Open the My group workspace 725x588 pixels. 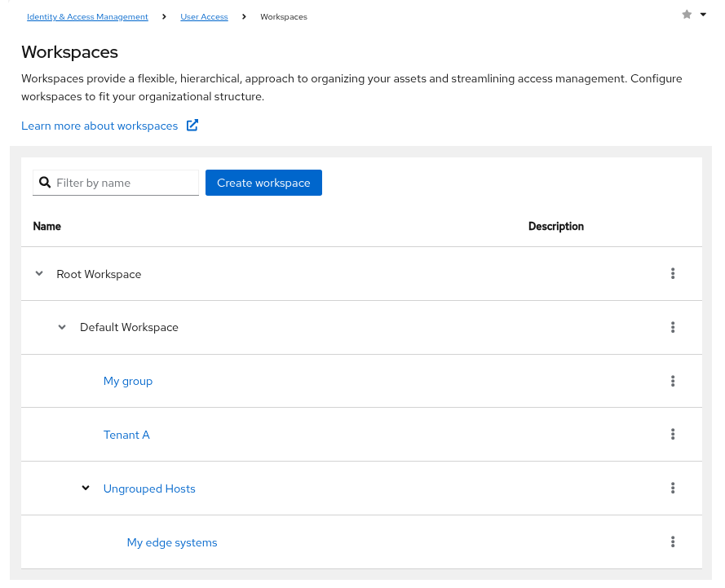coord(128,381)
